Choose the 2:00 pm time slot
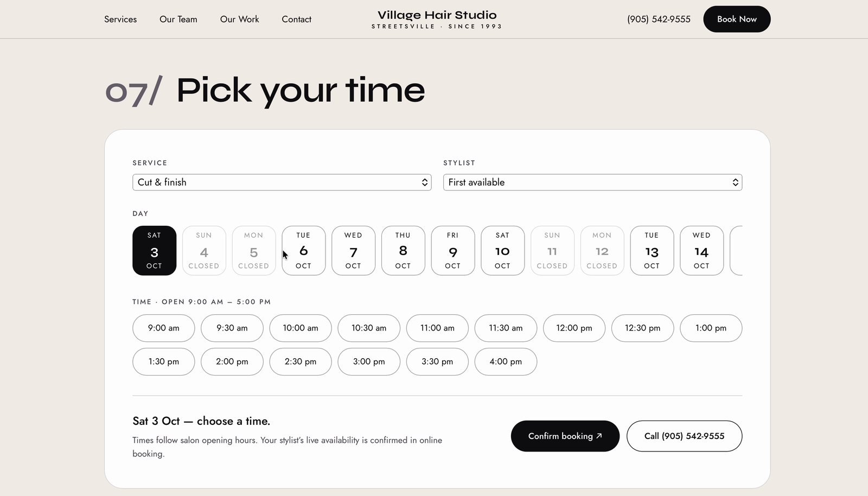The image size is (868, 496). pyautogui.click(x=232, y=362)
